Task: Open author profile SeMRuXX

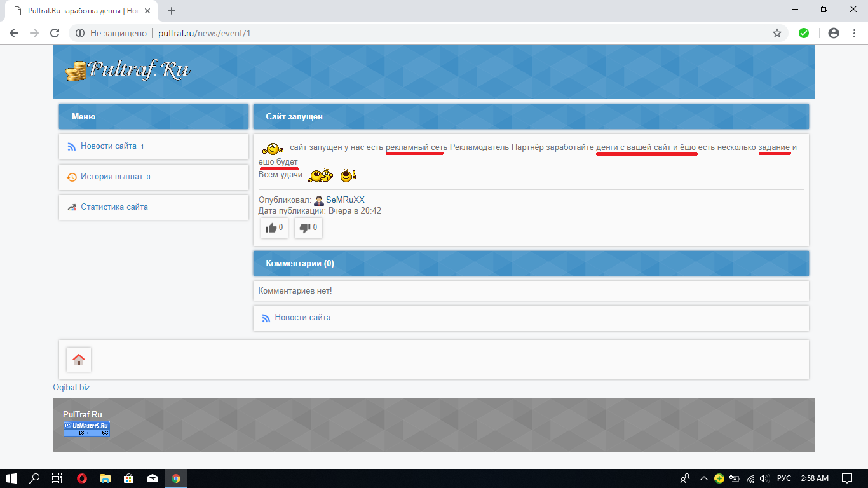Action: 345,200
